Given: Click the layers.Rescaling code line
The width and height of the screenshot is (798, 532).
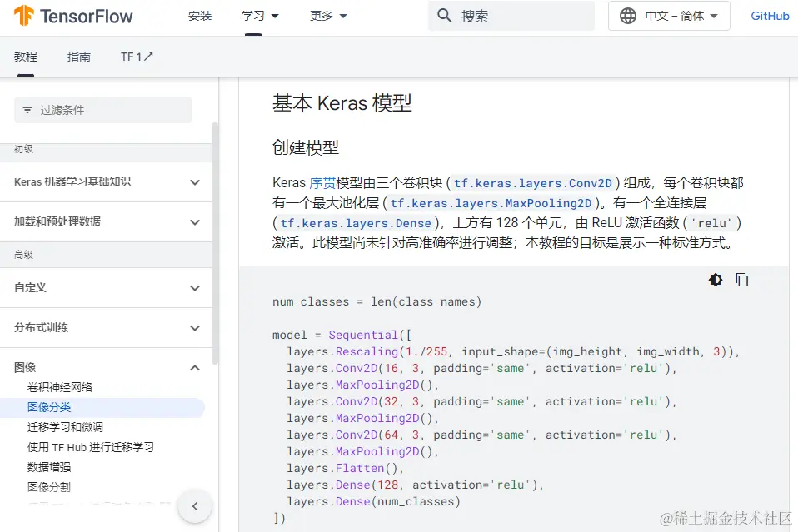Looking at the screenshot, I should 512,351.
